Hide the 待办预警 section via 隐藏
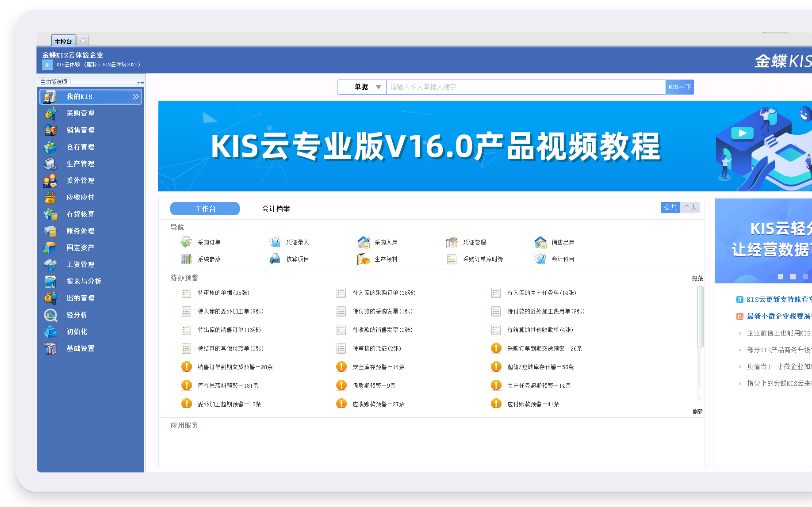Viewport: 812px width, 507px height. (x=697, y=278)
